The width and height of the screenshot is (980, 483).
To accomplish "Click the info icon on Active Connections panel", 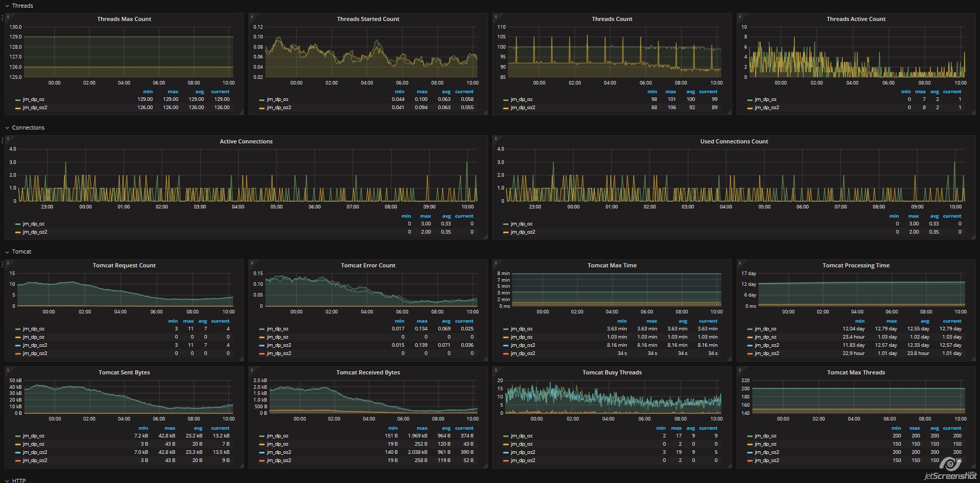I will tap(8, 138).
